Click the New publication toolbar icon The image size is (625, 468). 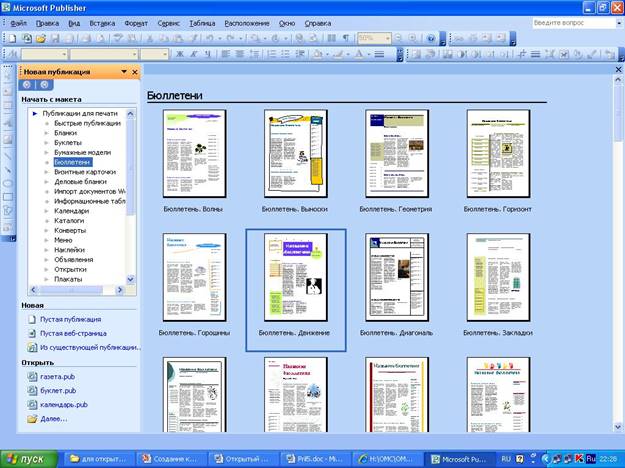12,38
